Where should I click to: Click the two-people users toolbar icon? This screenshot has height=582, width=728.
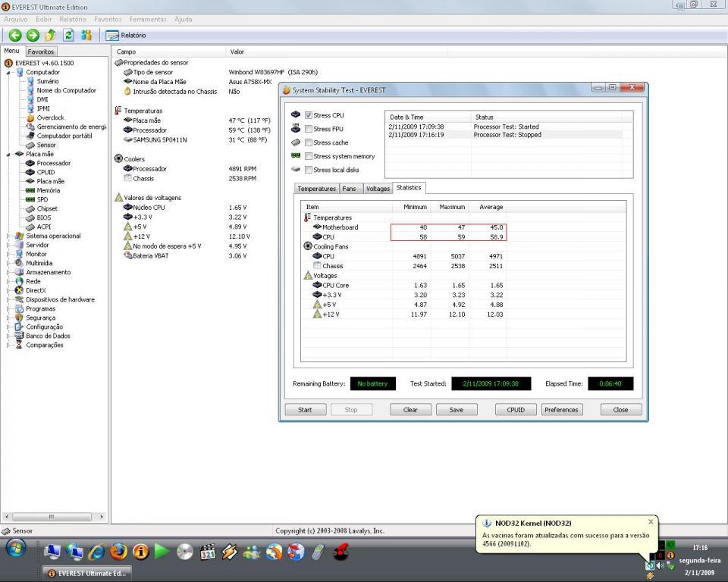point(86,36)
